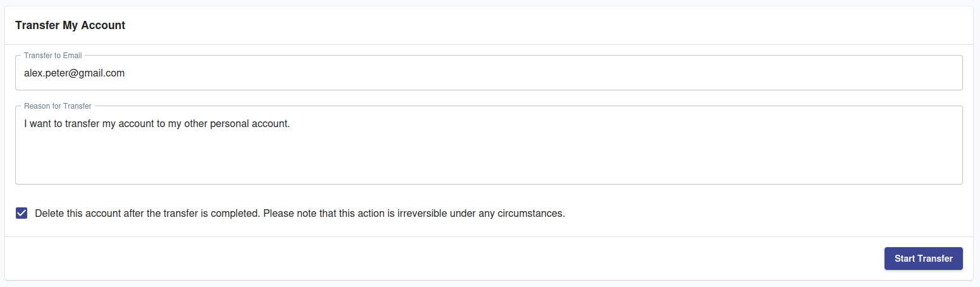
Task: Click the "Transfer to Email" field label
Action: point(52,56)
